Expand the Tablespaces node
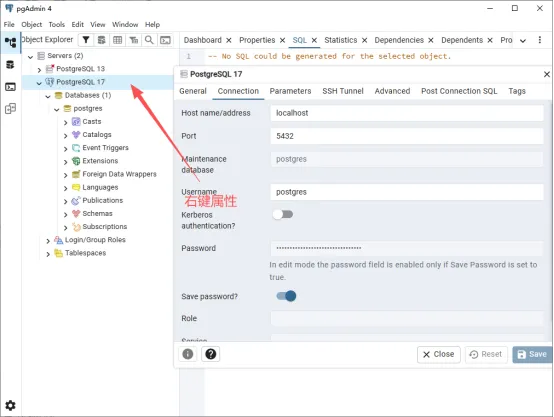554x417 pixels. tap(48, 254)
